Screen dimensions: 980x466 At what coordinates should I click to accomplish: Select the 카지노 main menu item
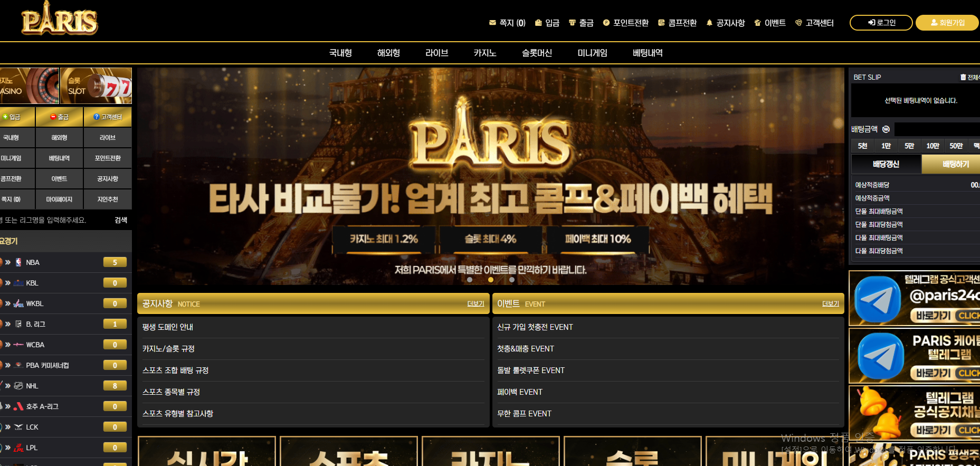pos(485,53)
